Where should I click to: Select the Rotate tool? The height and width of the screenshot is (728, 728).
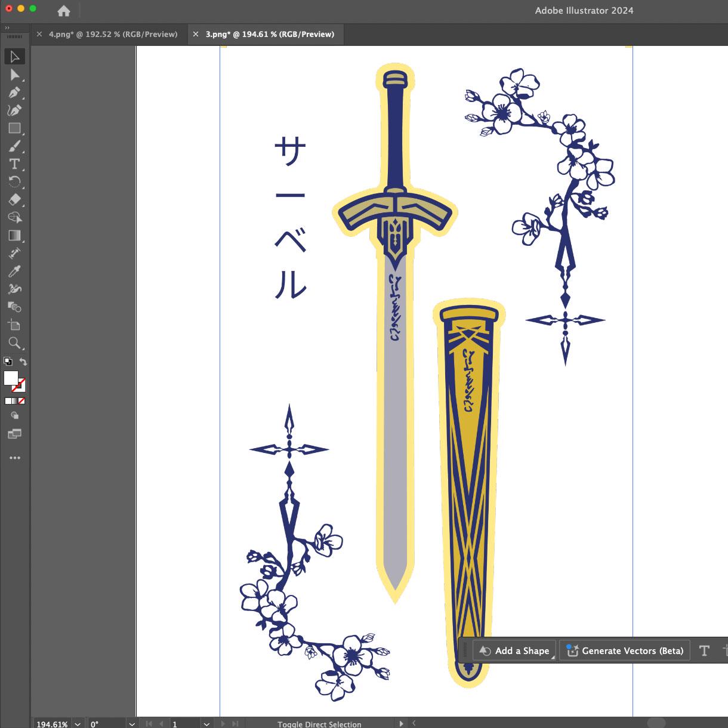pos(14,182)
